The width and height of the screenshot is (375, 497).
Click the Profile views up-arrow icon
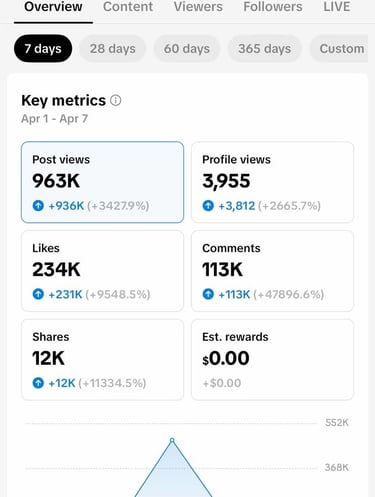coord(208,205)
